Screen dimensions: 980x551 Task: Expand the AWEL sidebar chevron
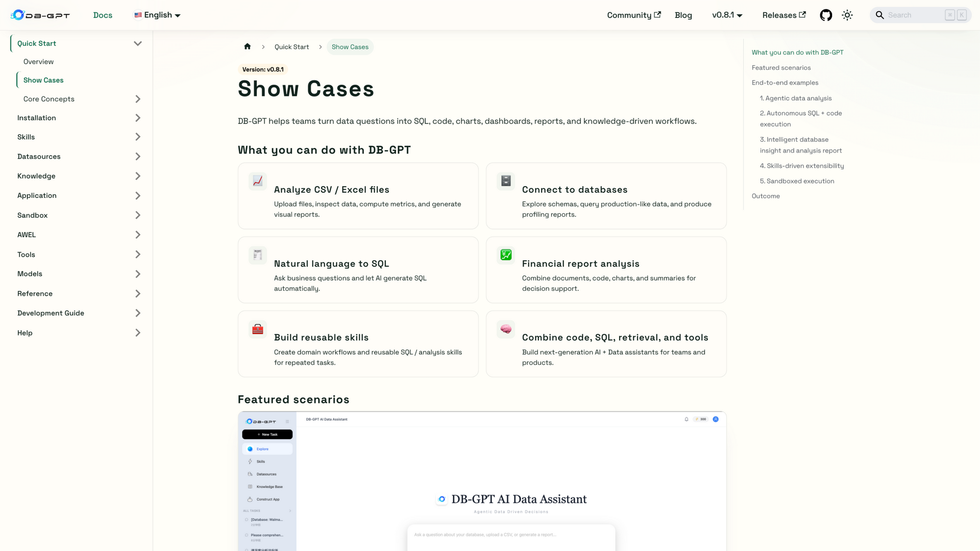(x=137, y=235)
